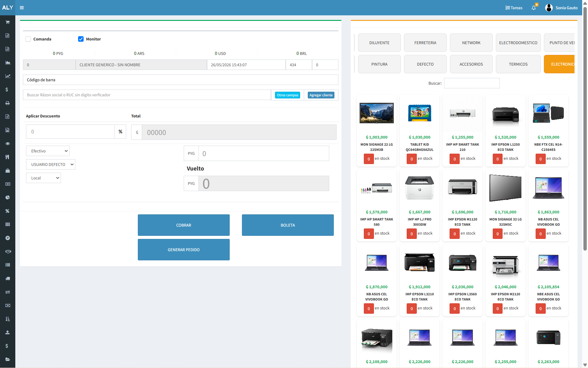
Task: Enable the Comanda checkbox
Action: pyautogui.click(x=28, y=39)
